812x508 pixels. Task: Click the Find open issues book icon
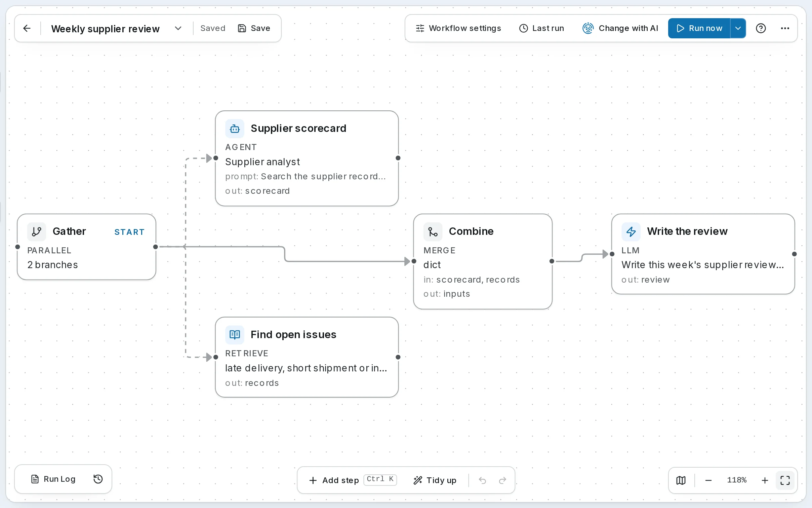pos(235,335)
